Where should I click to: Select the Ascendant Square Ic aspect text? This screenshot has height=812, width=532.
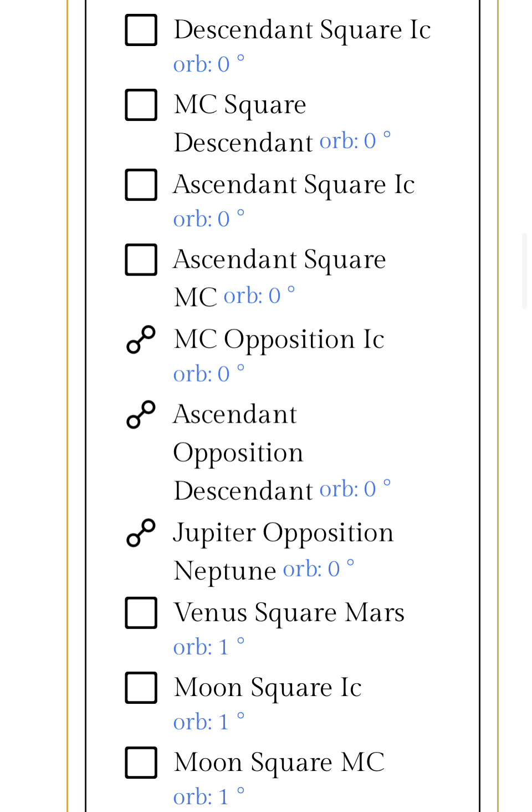click(x=294, y=185)
